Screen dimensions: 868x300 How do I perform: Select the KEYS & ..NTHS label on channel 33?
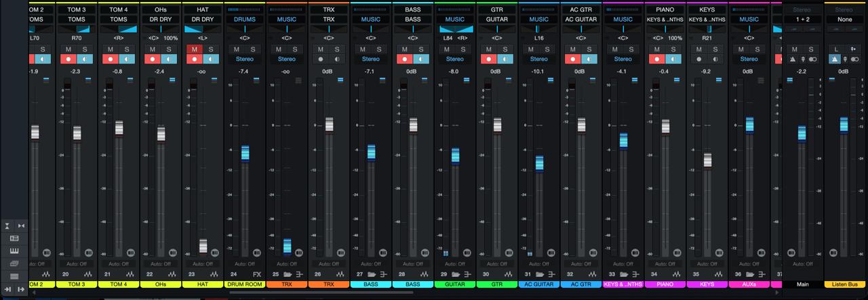(x=623, y=284)
